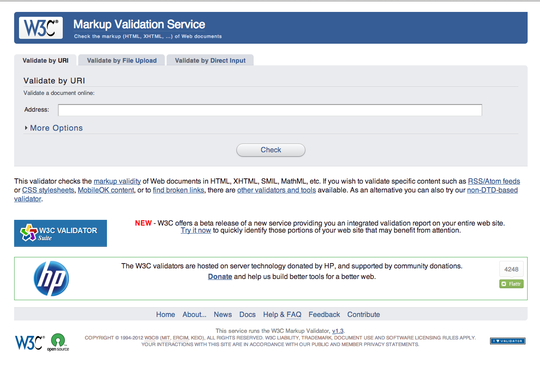Click the W3C logo in the header

[x=40, y=27]
